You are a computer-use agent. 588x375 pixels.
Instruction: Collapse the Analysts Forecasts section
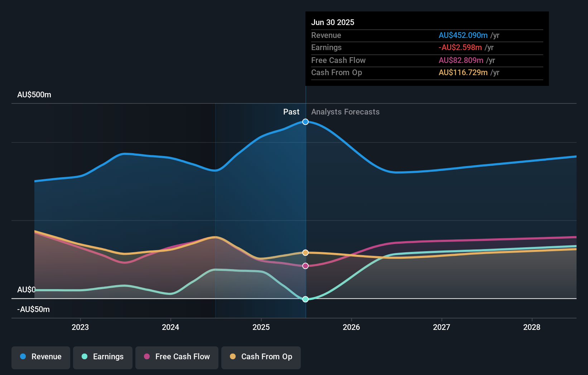click(345, 112)
